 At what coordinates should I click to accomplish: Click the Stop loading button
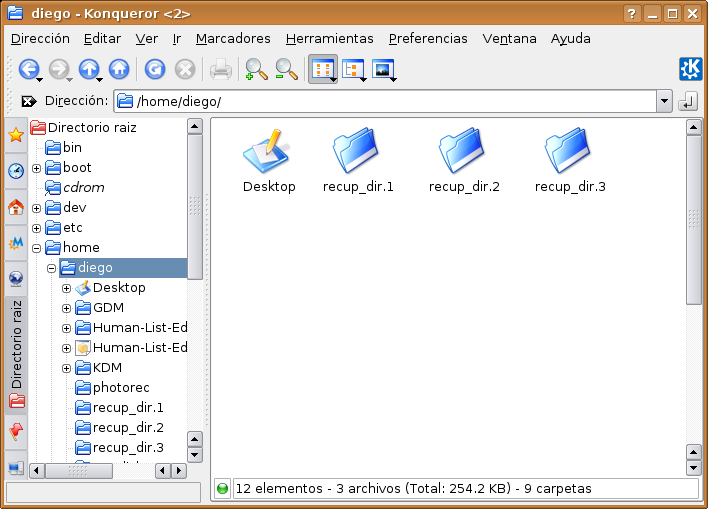click(185, 69)
